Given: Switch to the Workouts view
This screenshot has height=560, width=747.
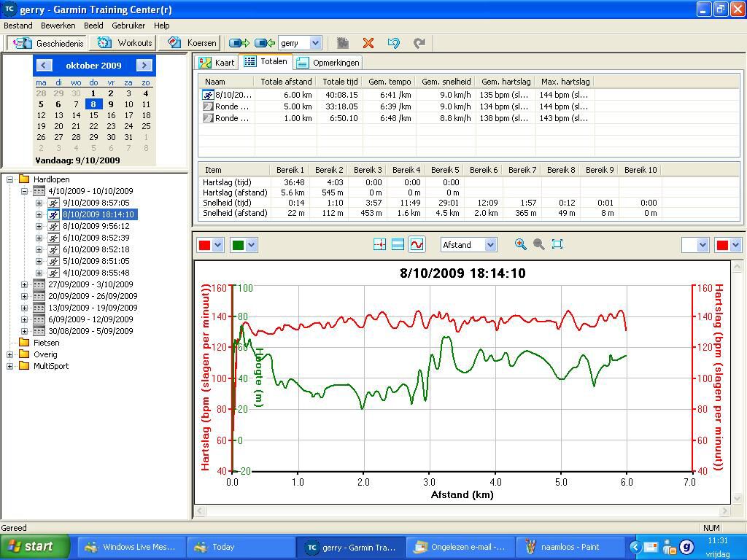Looking at the screenshot, I should (125, 43).
